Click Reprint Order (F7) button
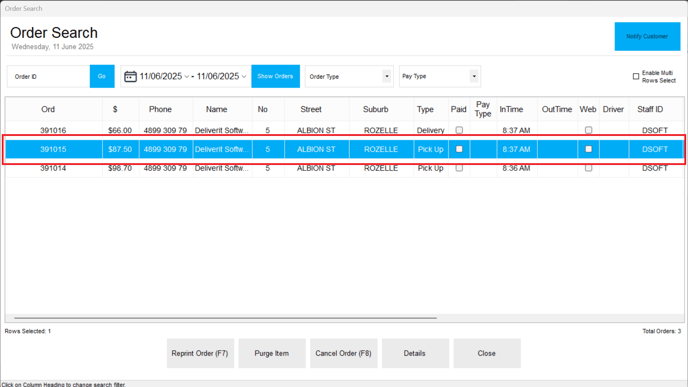688x387 pixels. pyautogui.click(x=200, y=353)
